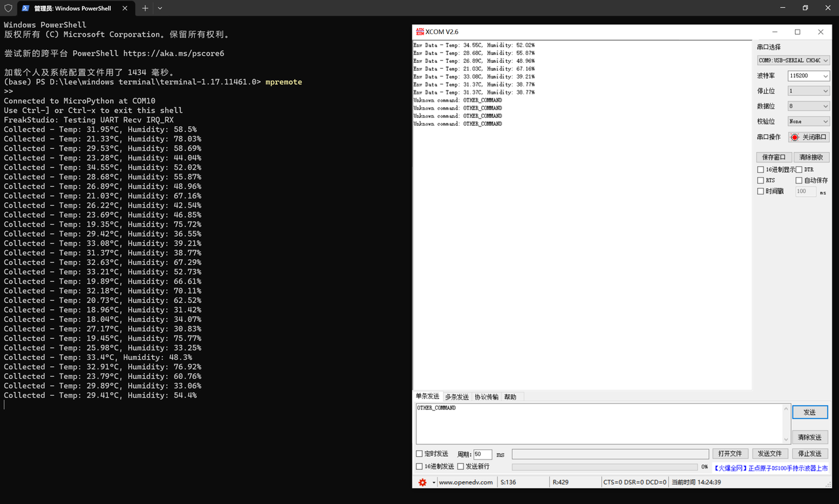Click the file send progress bar at 0%
Screen dimensions: 839x504
point(604,467)
